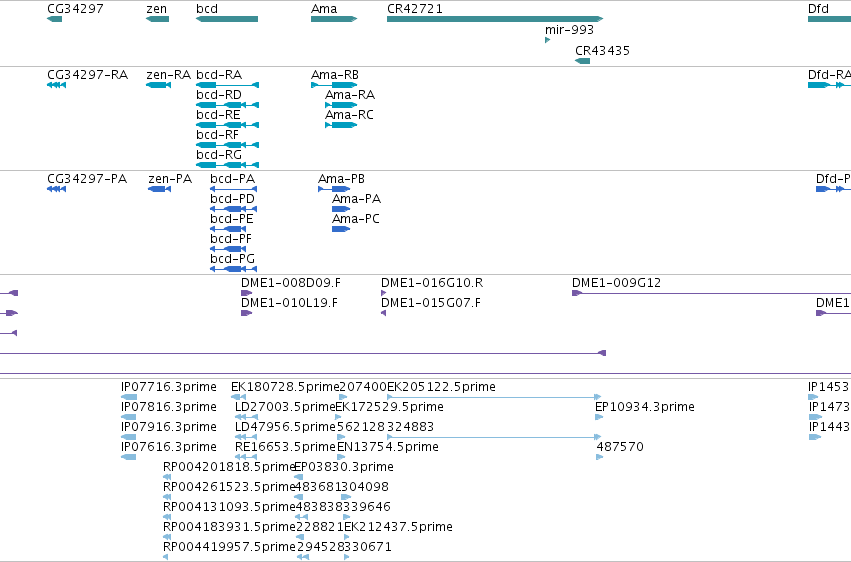Click the EN13754.5prime EST label
Viewport: 851px width, 562px height.
click(388, 448)
